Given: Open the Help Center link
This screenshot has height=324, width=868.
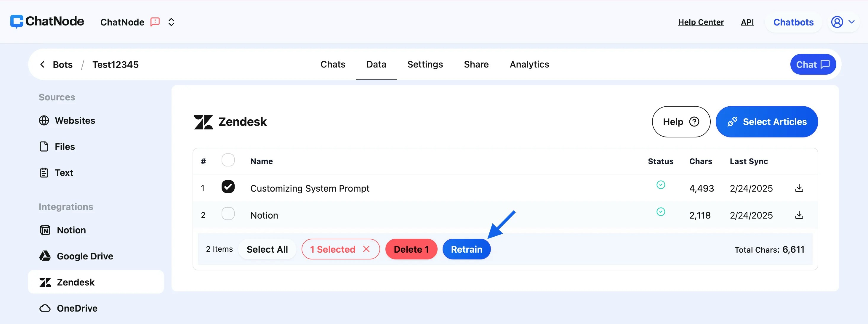Looking at the screenshot, I should tap(701, 22).
